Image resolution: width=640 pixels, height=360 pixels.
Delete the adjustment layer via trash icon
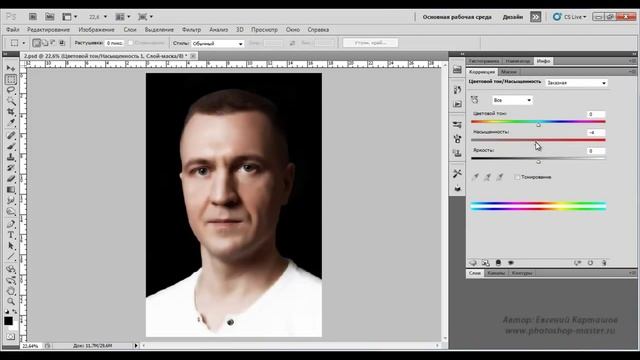pyautogui.click(x=604, y=263)
